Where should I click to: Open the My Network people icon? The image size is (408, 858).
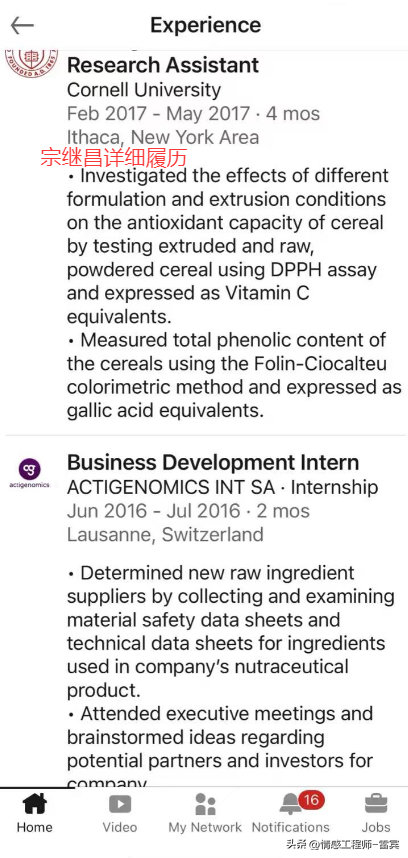pyautogui.click(x=205, y=804)
